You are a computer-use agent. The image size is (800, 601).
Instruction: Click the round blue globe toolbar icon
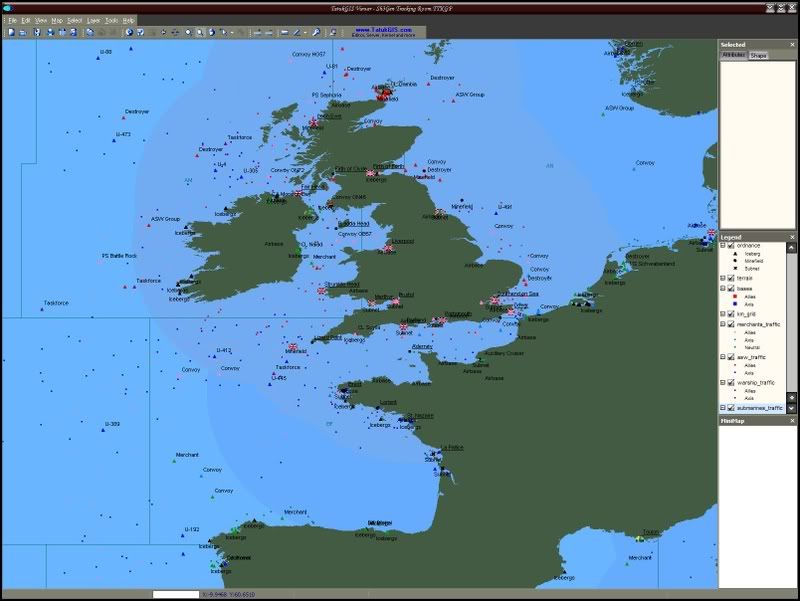coord(129,32)
